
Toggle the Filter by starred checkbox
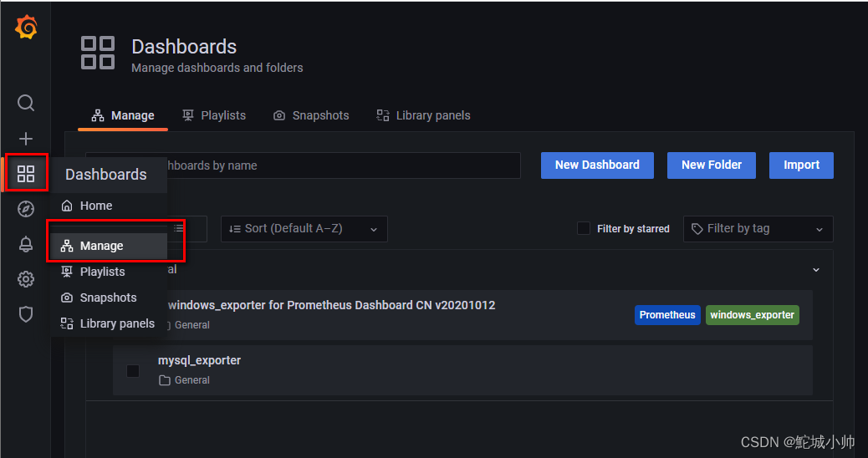coord(584,228)
